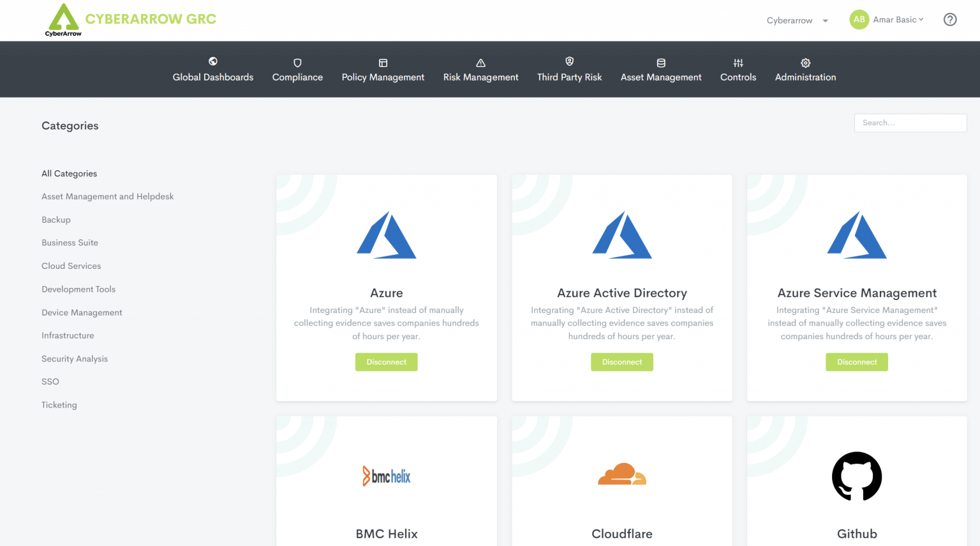Click the Administration gear icon
980x546 pixels.
805,62
